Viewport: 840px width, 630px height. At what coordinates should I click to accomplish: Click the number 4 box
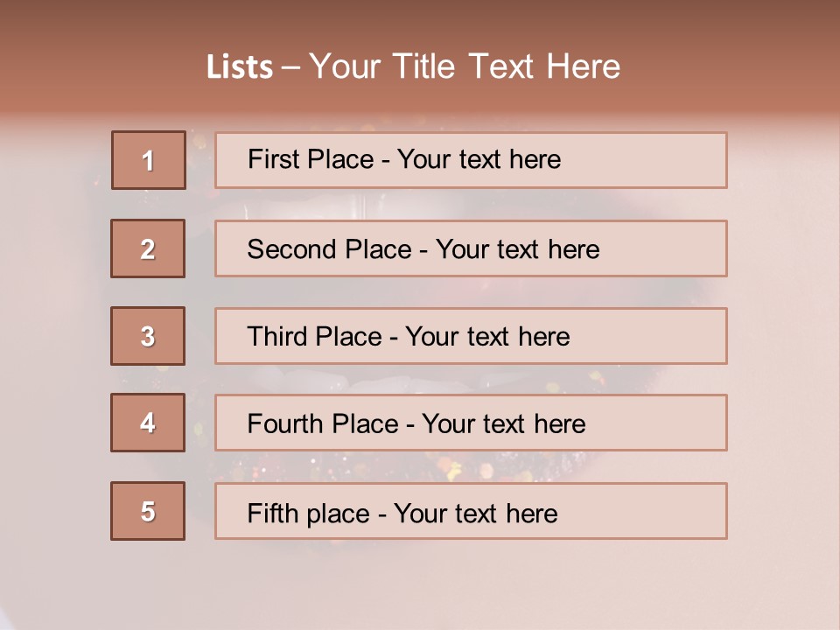click(x=148, y=423)
